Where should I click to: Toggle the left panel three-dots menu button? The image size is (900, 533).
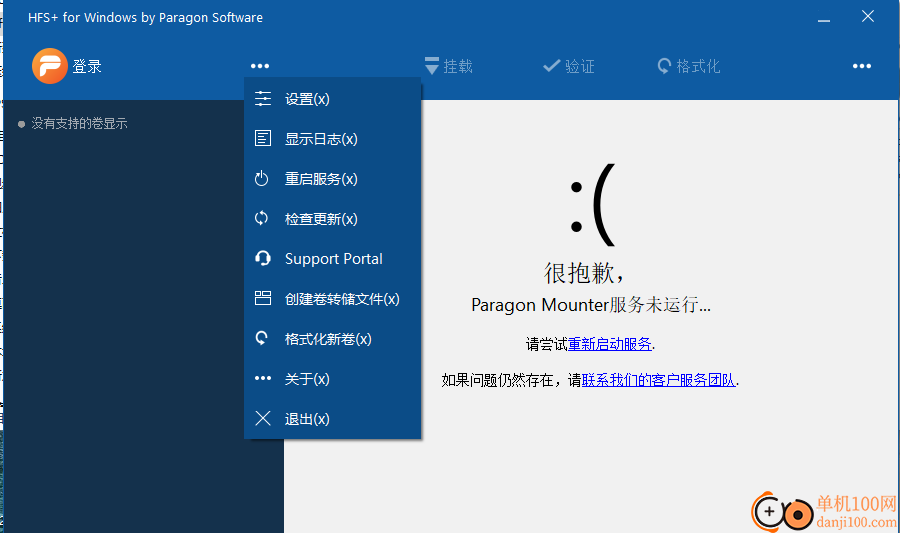coord(260,66)
